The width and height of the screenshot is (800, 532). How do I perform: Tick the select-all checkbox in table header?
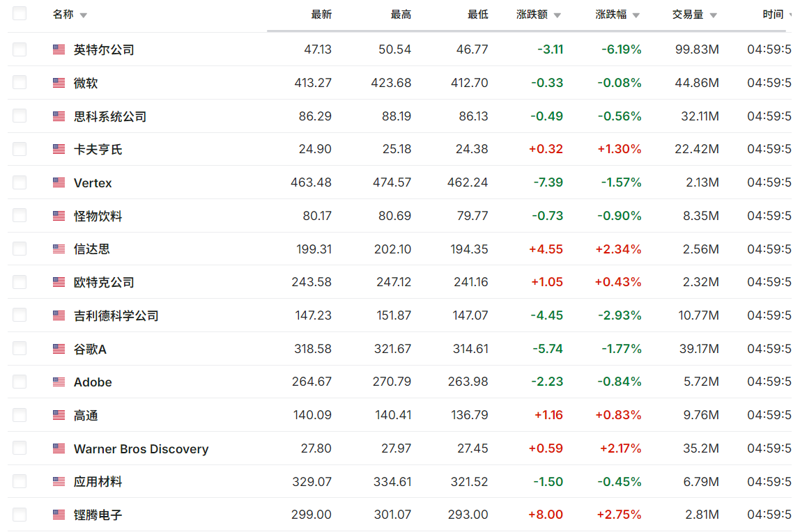click(20, 14)
